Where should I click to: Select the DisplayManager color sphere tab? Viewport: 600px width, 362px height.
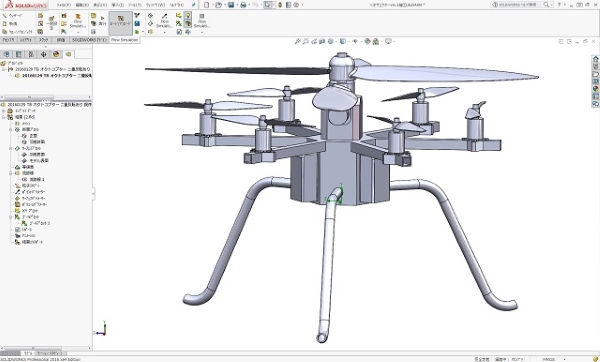tap(56, 54)
